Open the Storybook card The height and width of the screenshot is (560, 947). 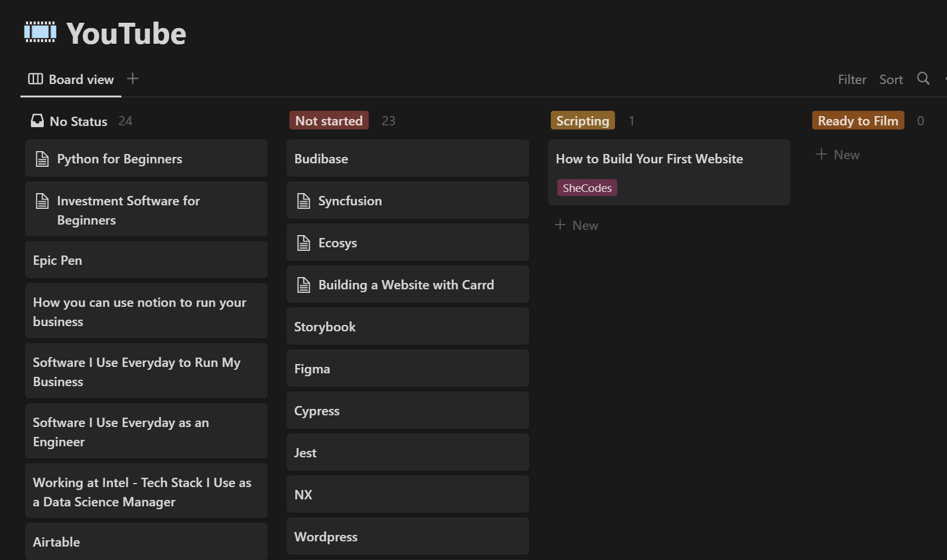[x=408, y=327]
